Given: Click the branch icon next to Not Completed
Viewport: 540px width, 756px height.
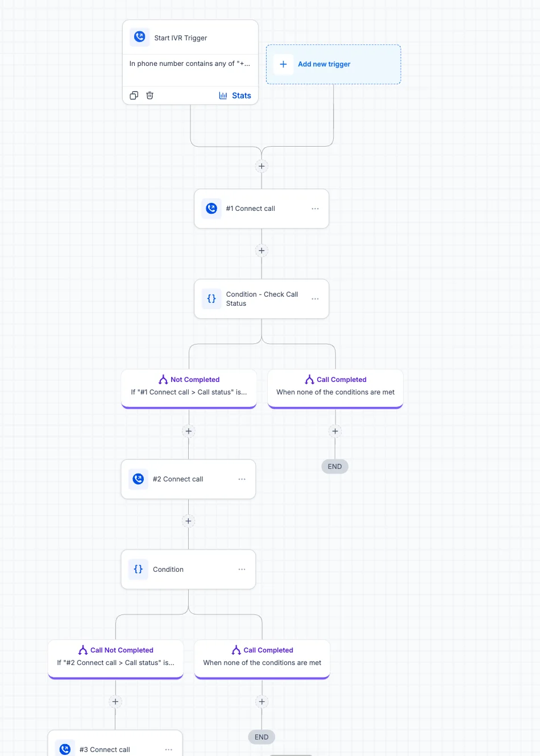Looking at the screenshot, I should (163, 379).
